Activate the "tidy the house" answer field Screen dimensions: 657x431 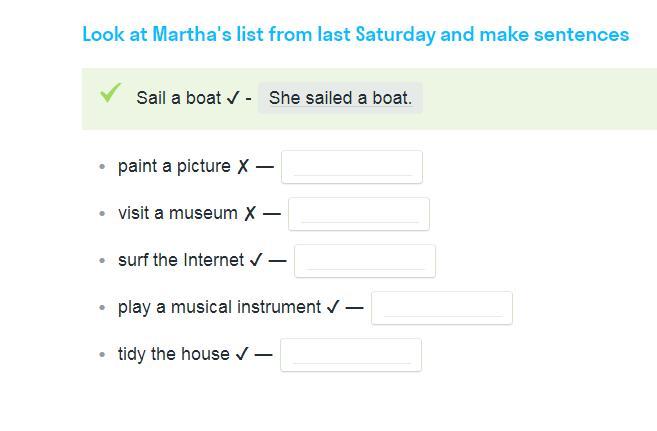click(x=351, y=355)
